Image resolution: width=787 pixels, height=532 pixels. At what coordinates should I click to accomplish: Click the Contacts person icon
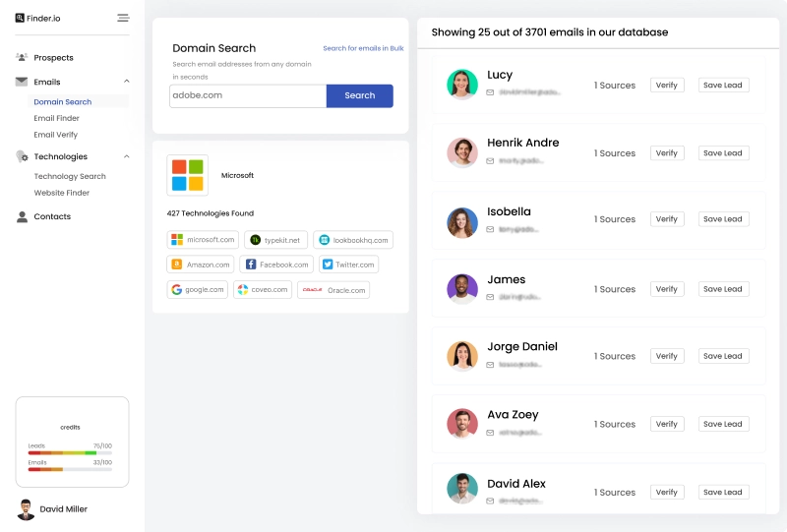tap(22, 216)
